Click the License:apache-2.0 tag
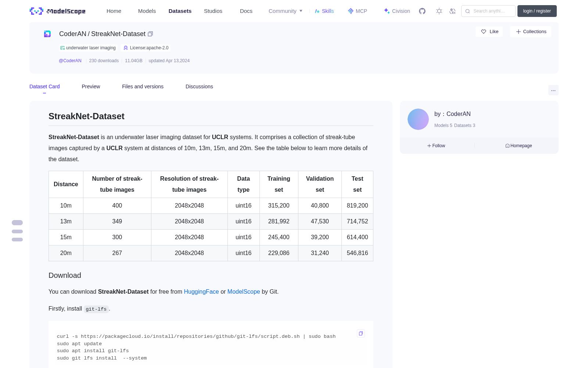This screenshot has width=588, height=368. click(146, 48)
